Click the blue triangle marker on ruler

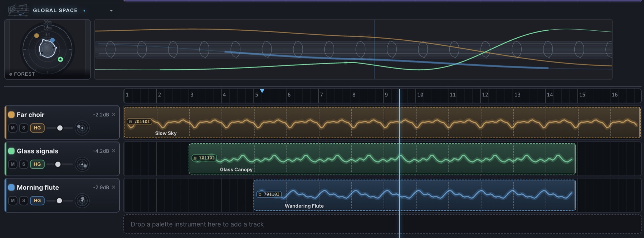[262, 91]
